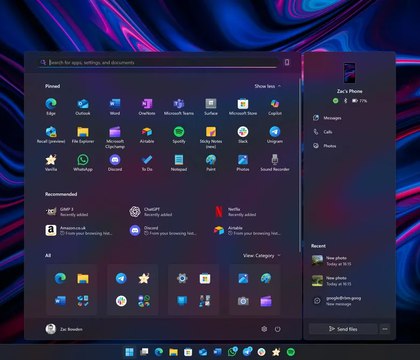Open Word in the Pinned section

click(115, 107)
